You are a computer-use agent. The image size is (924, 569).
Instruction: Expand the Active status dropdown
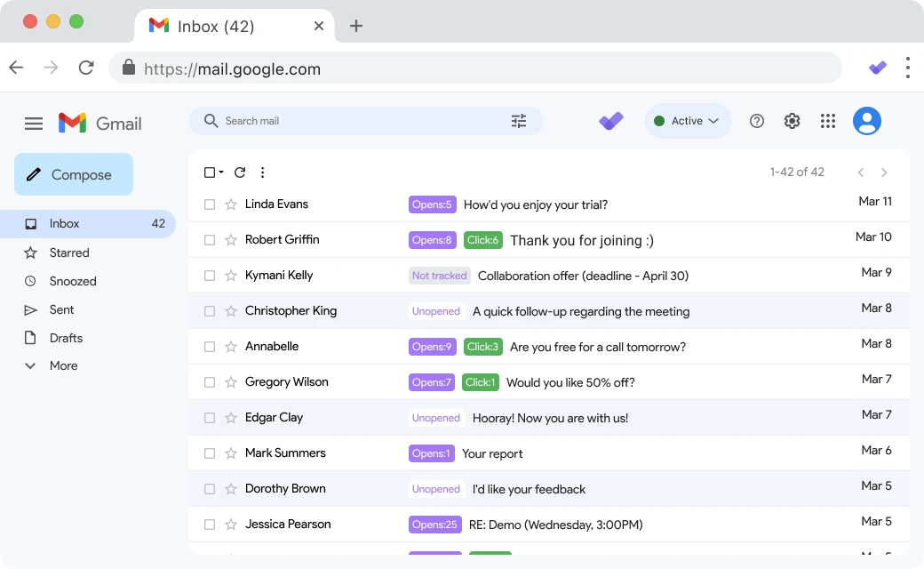pyautogui.click(x=688, y=121)
